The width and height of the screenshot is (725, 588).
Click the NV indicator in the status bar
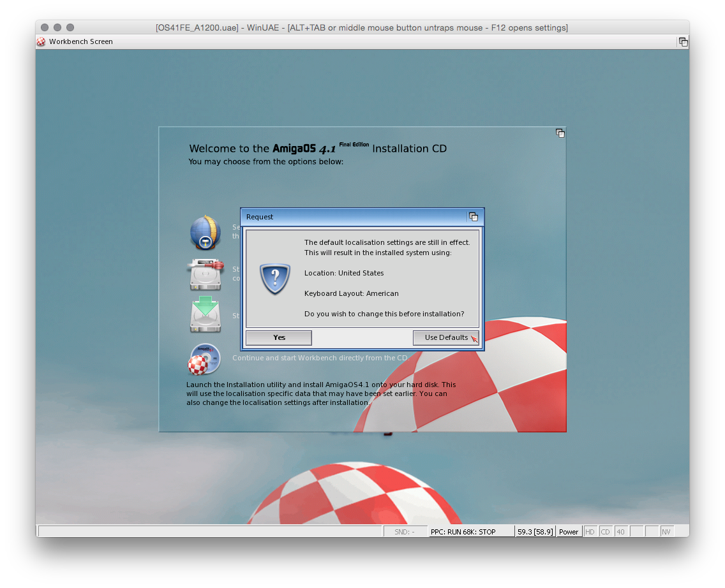(x=666, y=532)
